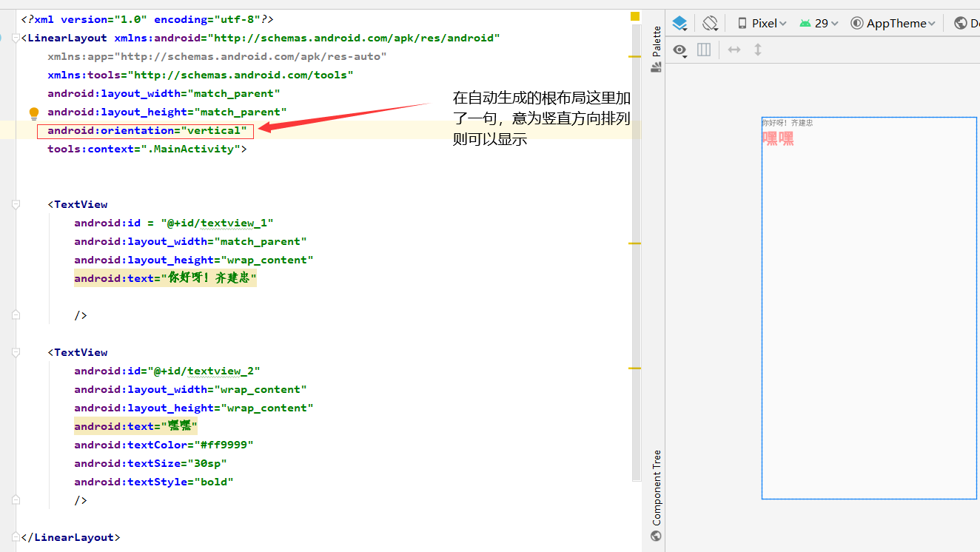Image resolution: width=980 pixels, height=552 pixels.
Task: Open View Options eye menu
Action: tap(680, 50)
